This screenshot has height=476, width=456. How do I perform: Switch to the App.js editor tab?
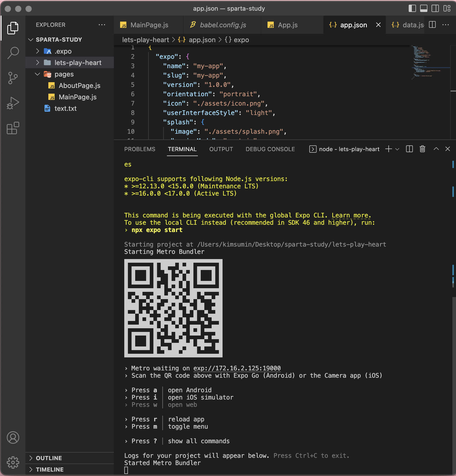292,25
